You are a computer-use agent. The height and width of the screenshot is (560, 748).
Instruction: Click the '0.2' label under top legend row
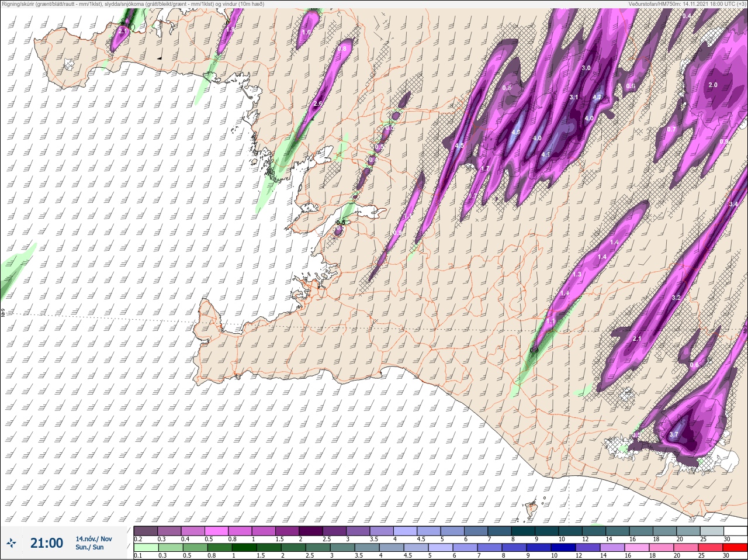[138, 539]
